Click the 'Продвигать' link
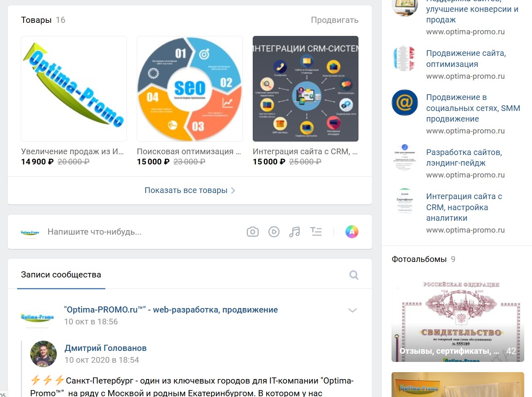Image resolution: width=532 pixels, height=397 pixels. 335,20
